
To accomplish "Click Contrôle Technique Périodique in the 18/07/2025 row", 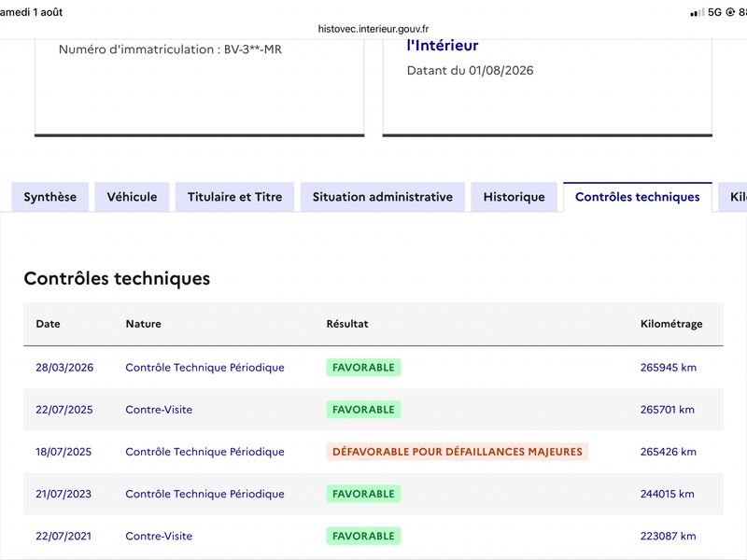I will [x=204, y=452].
